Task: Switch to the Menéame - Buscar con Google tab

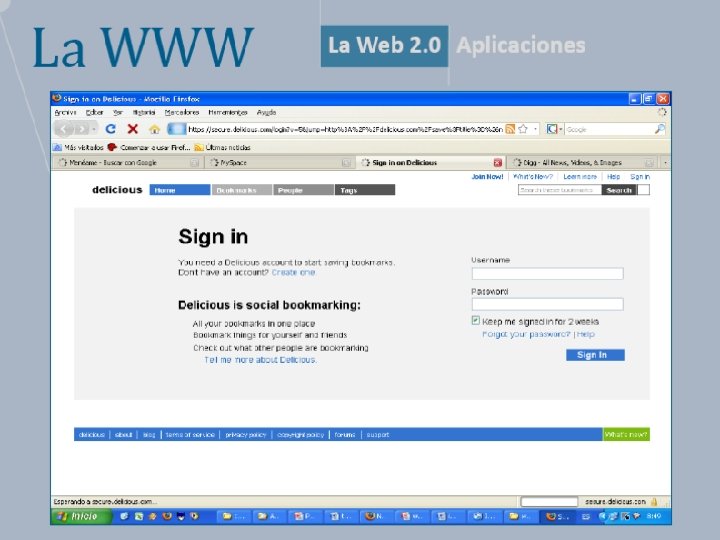Action: click(126, 163)
